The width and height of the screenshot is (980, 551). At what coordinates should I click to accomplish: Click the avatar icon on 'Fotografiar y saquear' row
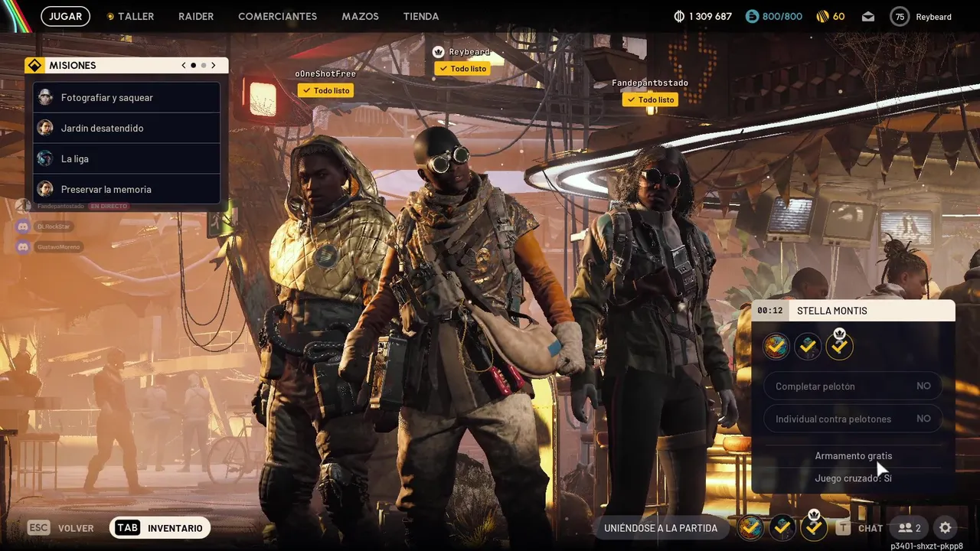point(45,97)
